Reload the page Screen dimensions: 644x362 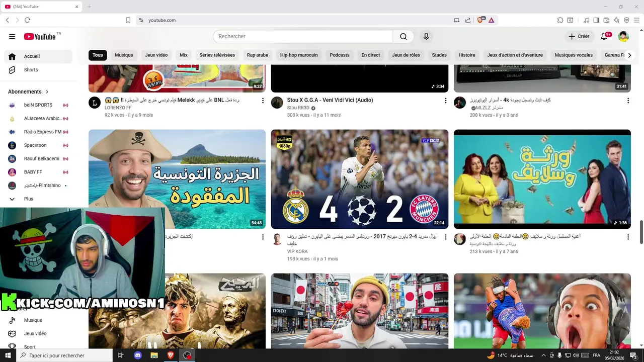[x=27, y=20]
